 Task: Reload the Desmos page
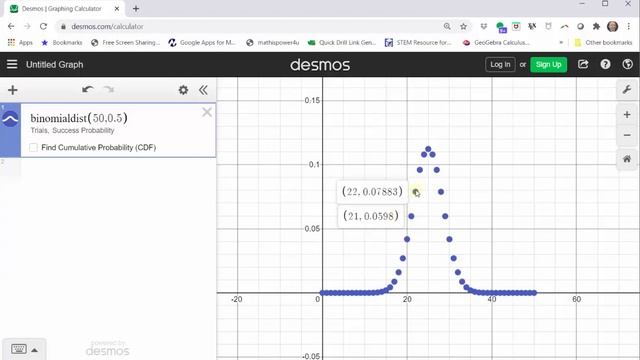[43, 26]
